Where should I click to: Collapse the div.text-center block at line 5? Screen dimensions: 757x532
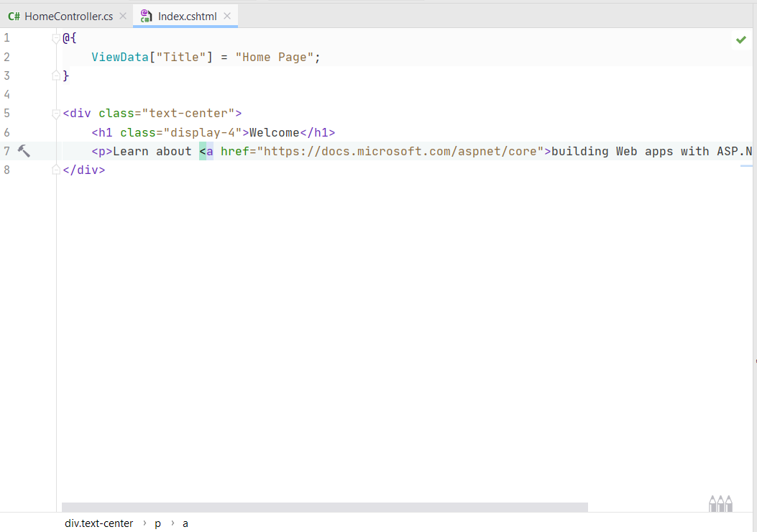coord(56,114)
